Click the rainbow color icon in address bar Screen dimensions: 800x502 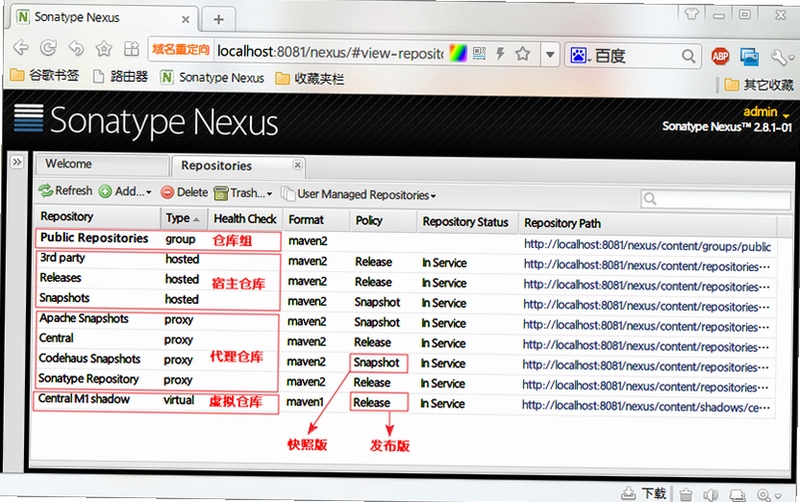coord(458,54)
